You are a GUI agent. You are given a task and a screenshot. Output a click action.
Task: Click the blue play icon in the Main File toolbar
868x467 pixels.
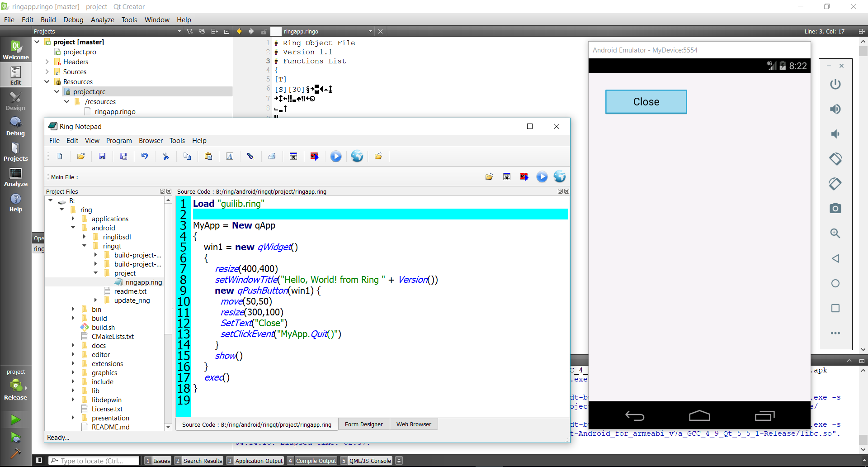pos(542,176)
